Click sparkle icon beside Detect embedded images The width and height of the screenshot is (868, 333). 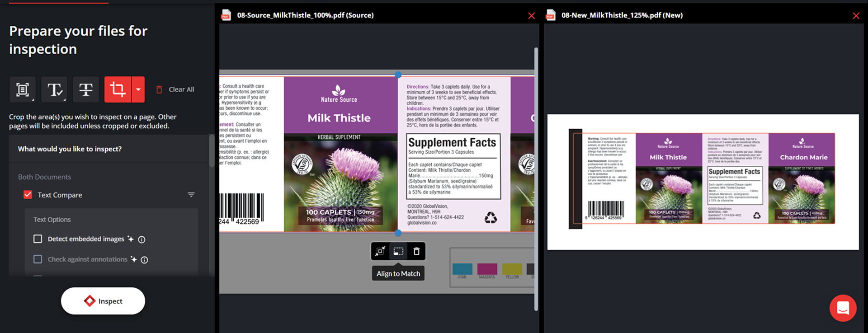131,239
